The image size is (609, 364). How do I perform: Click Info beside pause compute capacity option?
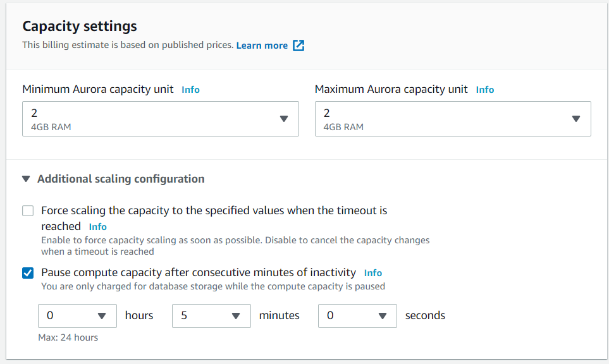(372, 272)
